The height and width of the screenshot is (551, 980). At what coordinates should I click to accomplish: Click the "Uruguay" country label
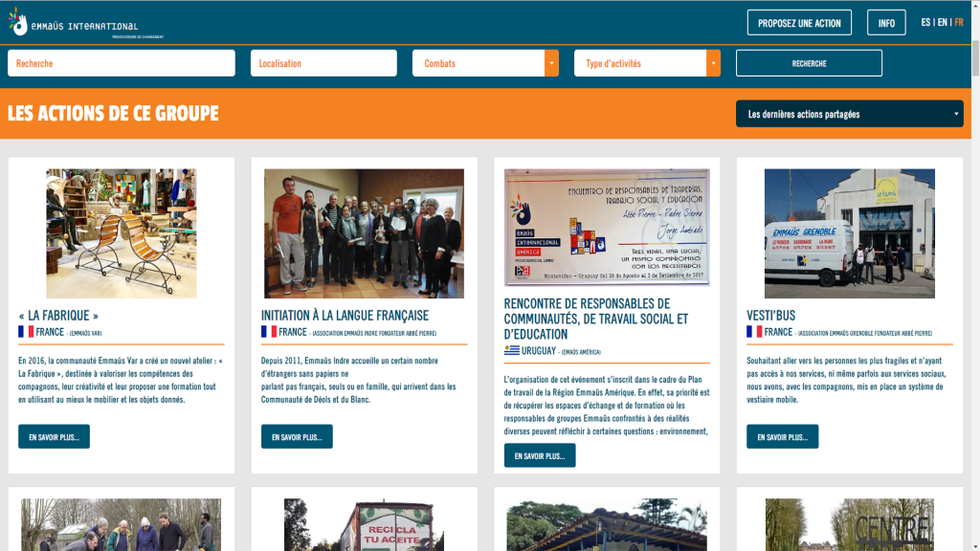tap(539, 350)
